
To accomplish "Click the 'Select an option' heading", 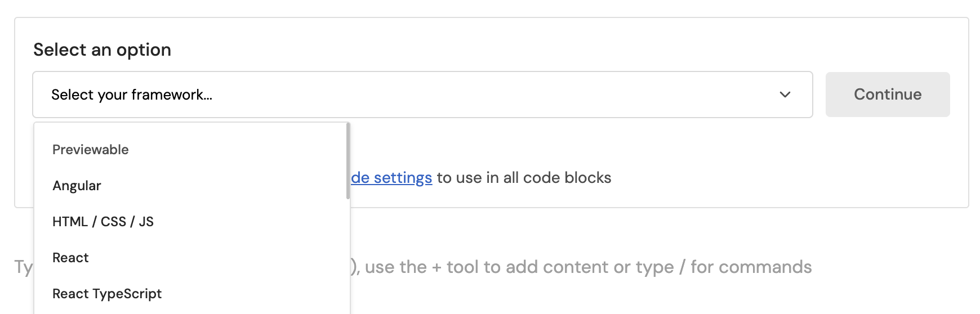I will (102, 50).
